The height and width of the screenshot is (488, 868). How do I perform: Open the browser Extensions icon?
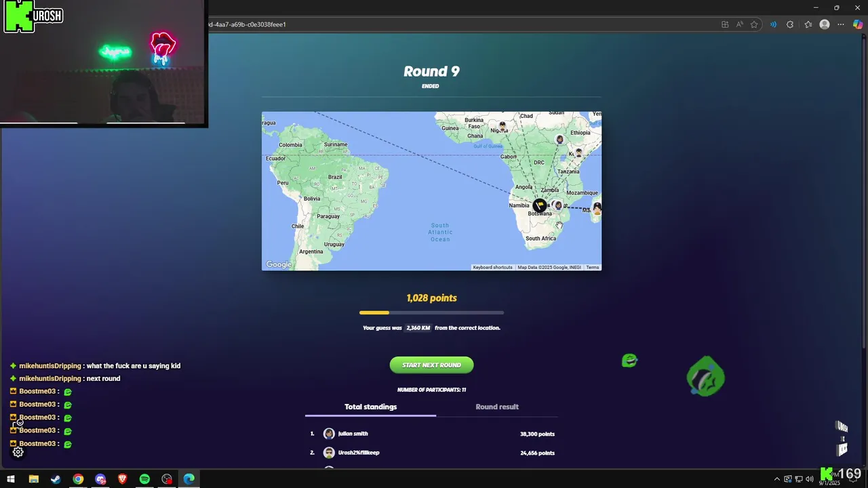(x=790, y=24)
